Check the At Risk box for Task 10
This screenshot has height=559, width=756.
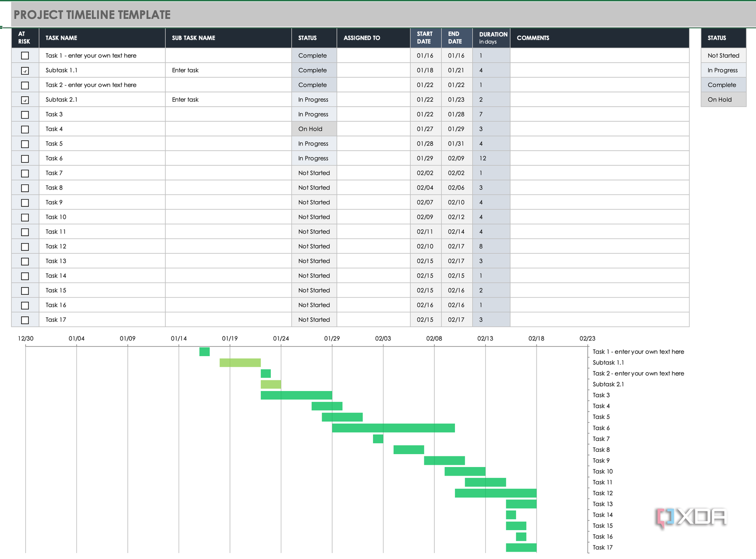(25, 217)
